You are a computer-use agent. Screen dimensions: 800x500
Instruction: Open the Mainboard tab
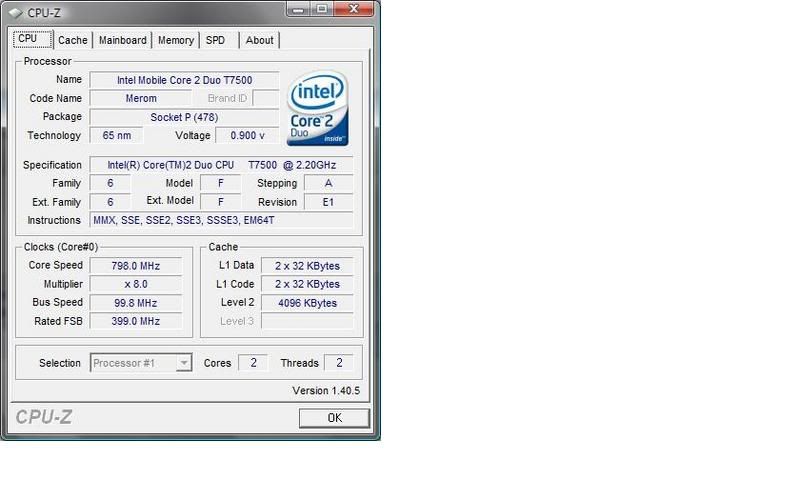tap(122, 40)
